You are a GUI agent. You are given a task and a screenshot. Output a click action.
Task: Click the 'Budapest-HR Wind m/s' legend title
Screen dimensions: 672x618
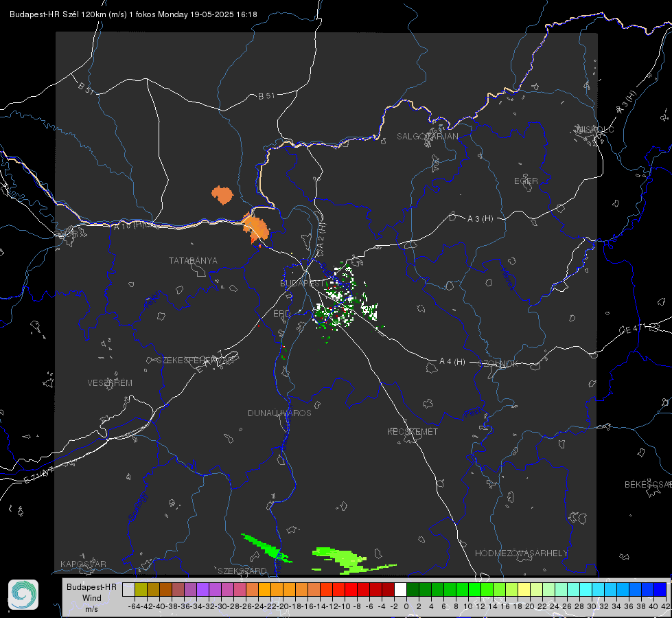(92, 598)
